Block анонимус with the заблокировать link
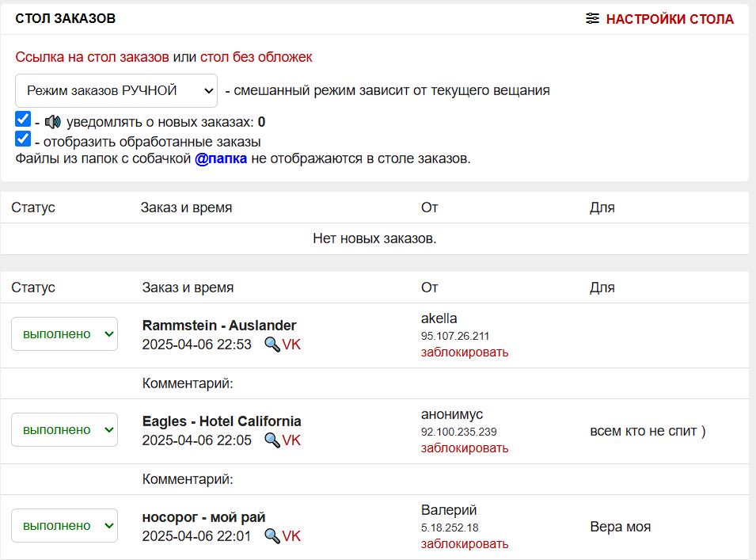 pos(465,448)
